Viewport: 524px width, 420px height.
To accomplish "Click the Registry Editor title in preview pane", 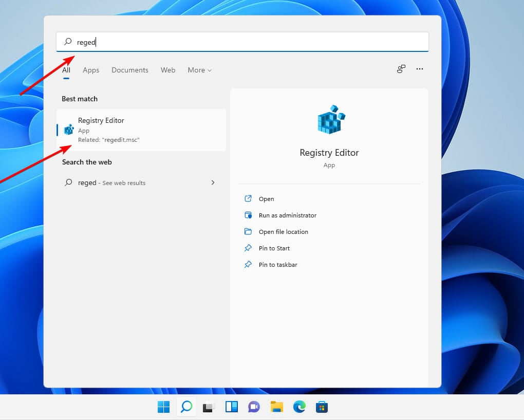I will (x=329, y=153).
